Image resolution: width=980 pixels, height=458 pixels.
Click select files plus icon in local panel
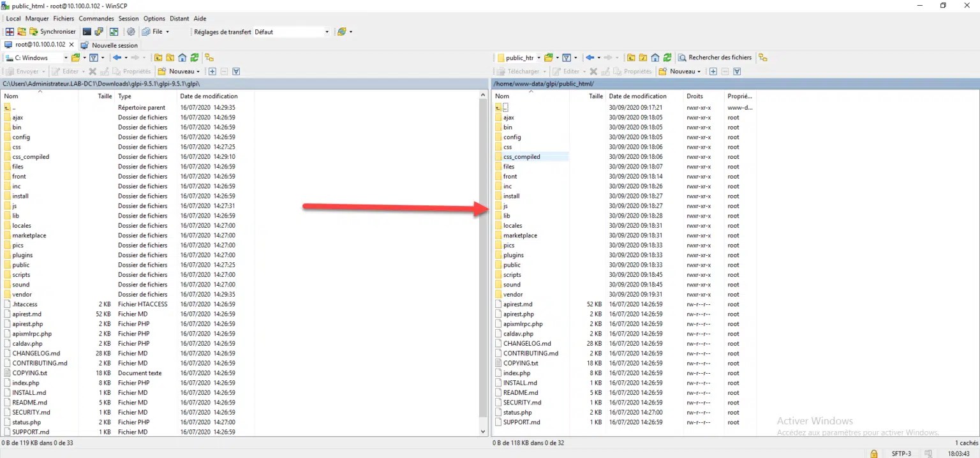(212, 71)
